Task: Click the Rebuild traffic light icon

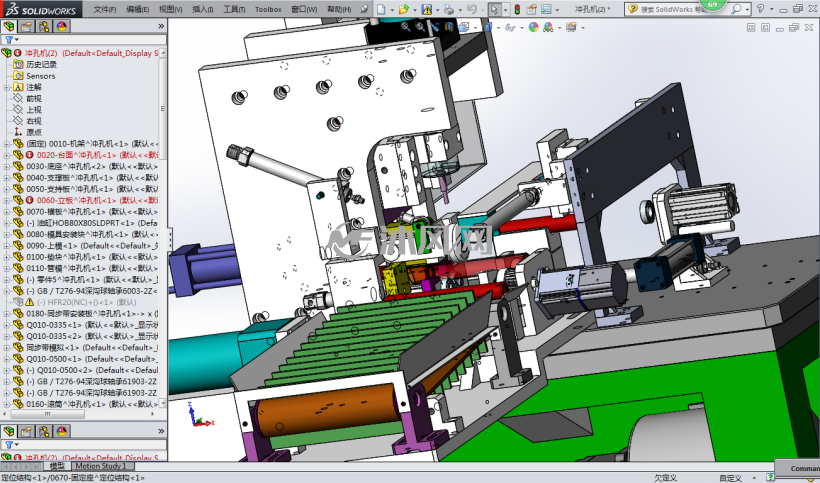Action: 517,9
